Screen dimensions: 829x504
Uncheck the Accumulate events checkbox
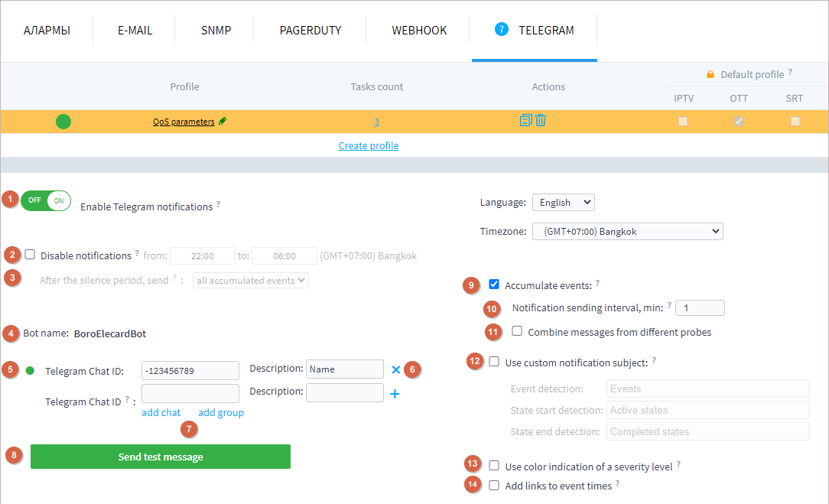point(494,285)
